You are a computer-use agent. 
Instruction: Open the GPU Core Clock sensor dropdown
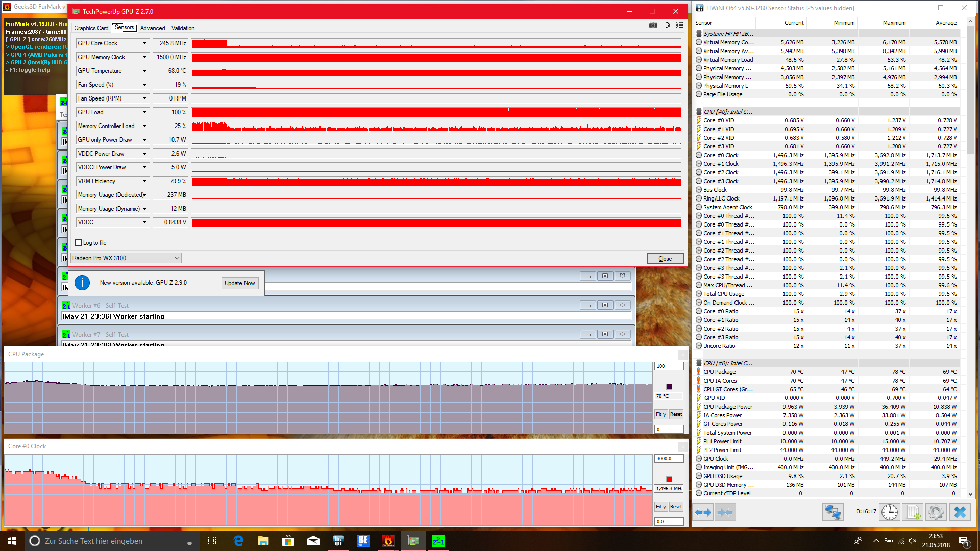pos(144,43)
